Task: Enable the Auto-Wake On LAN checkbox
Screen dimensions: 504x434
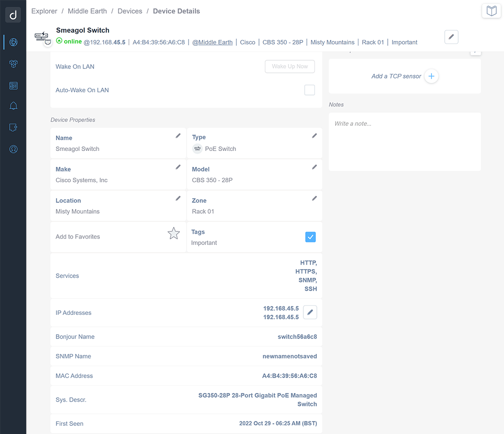Action: 310,90
